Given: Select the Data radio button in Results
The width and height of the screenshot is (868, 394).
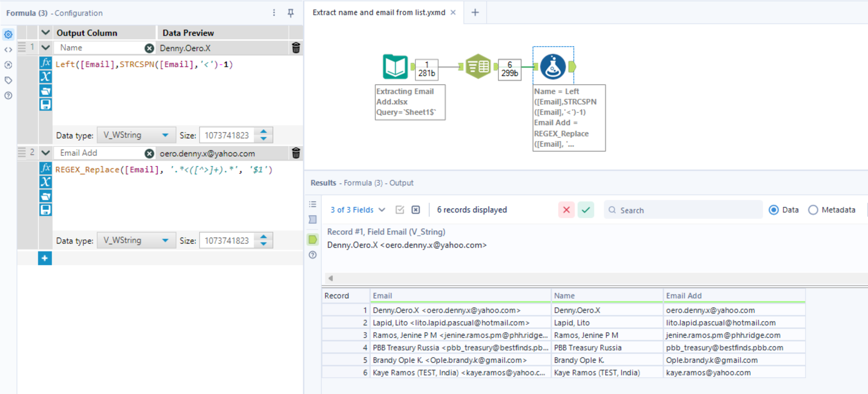Looking at the screenshot, I should [x=774, y=210].
